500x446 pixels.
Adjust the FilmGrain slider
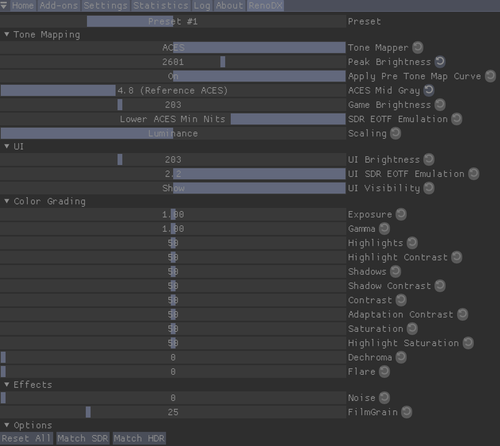tap(173, 412)
